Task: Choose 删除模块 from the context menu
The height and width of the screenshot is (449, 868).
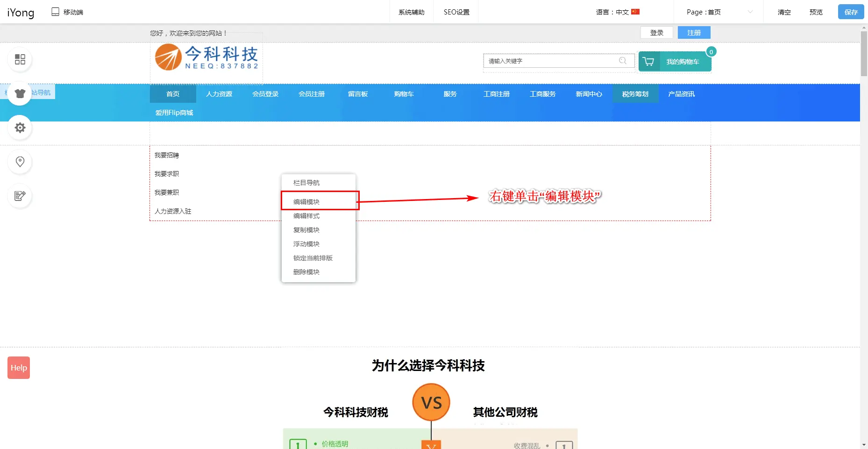Action: [306, 272]
